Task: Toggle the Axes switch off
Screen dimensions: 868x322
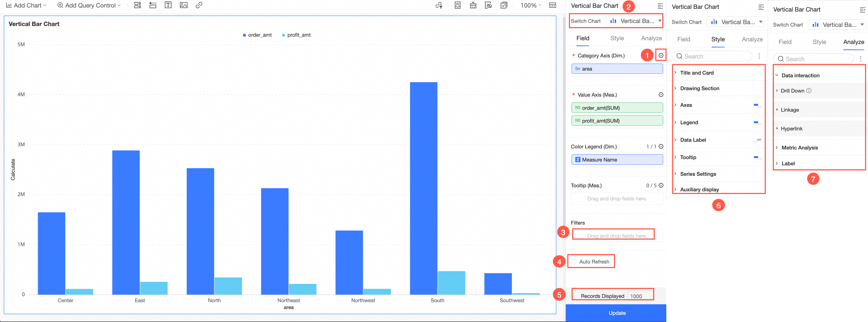Action: pos(757,105)
